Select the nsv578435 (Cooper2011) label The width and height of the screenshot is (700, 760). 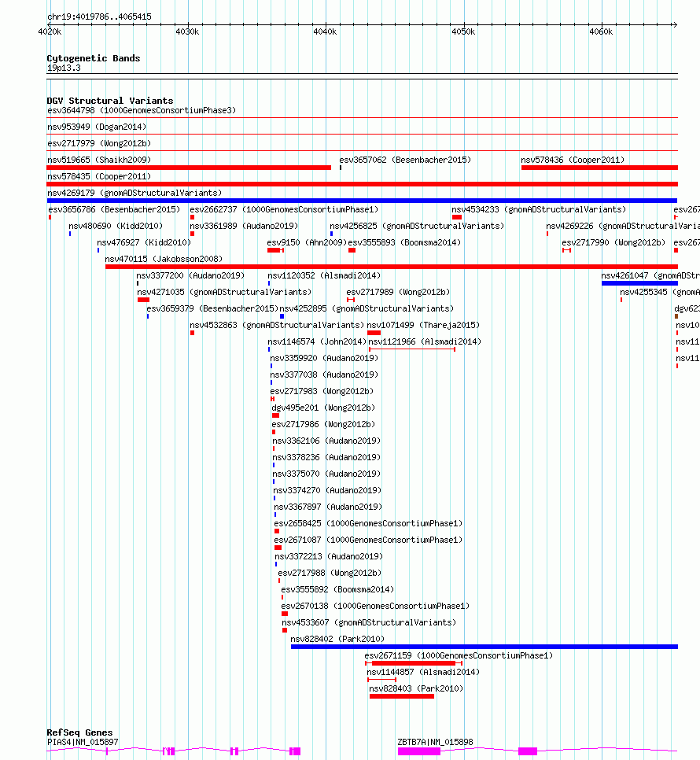point(99,176)
